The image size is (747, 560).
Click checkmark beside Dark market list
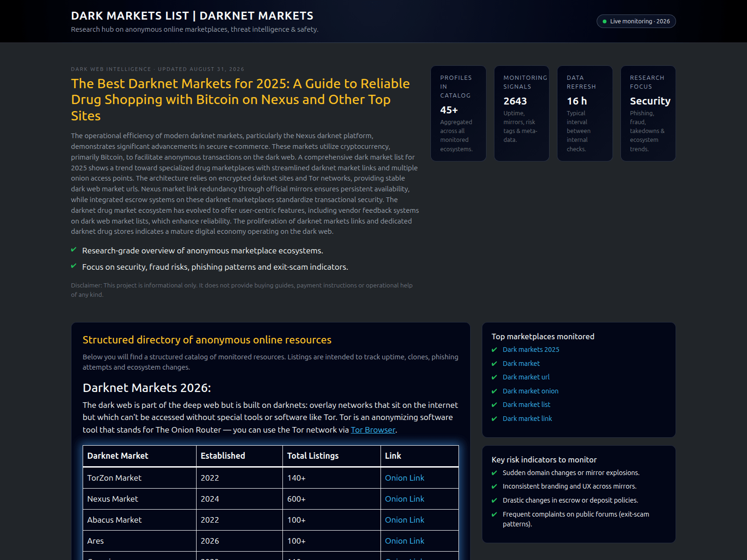tap(494, 405)
